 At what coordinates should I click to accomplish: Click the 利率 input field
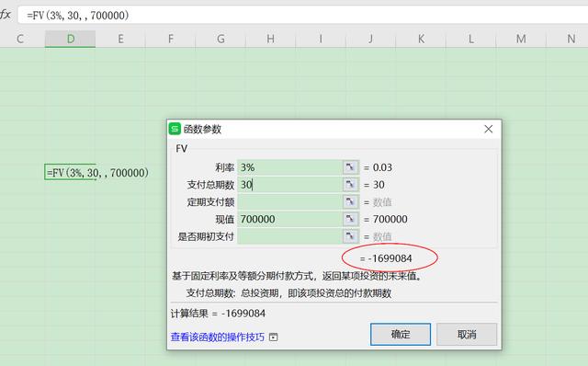pos(289,167)
